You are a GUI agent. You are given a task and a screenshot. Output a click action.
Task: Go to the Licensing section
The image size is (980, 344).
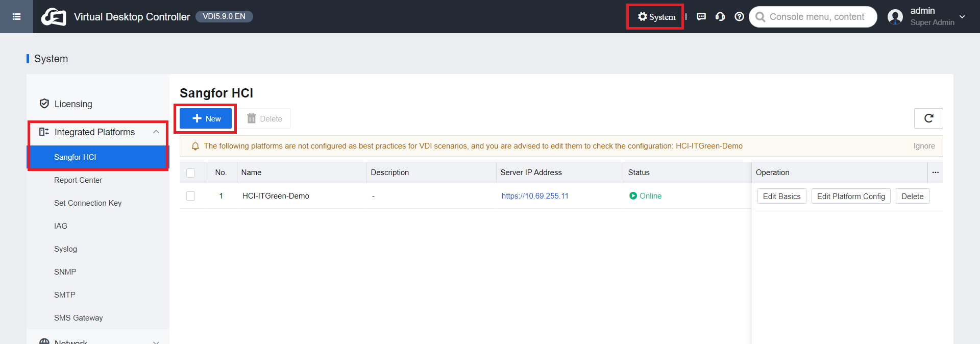pyautogui.click(x=73, y=104)
